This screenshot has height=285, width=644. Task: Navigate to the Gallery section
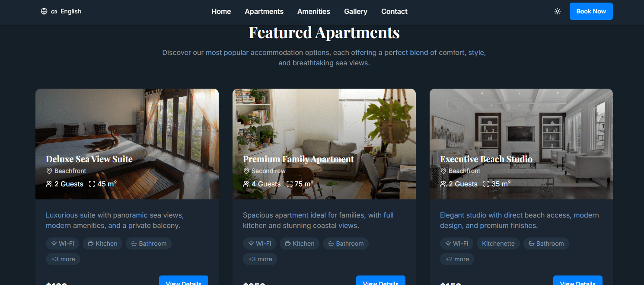coord(356,11)
